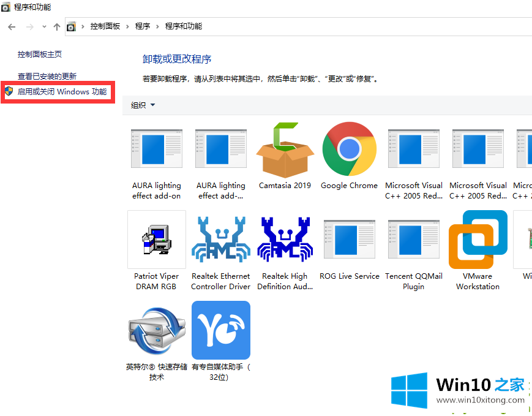The width and height of the screenshot is (532, 416).
Task: Click the Realtek Ethernet Controller Driver label
Action: click(221, 281)
